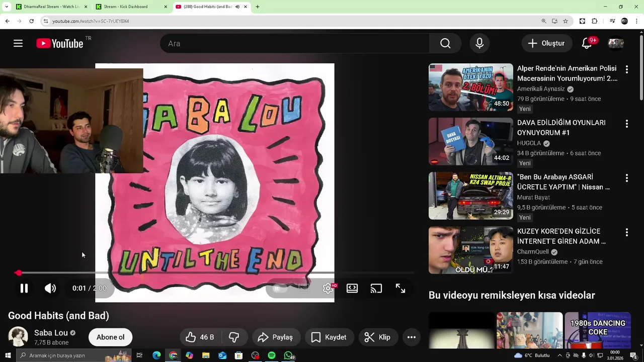The height and width of the screenshot is (362, 644).
Task: Open the YouTube hamburger guide menu
Action: coord(18,43)
